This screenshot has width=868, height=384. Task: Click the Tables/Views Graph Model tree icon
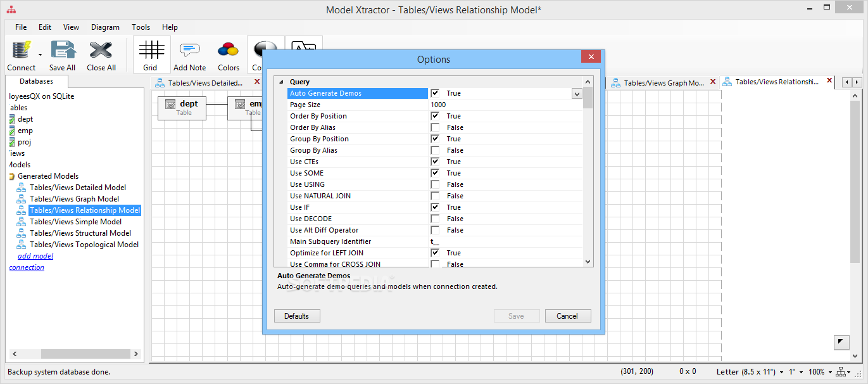pyautogui.click(x=22, y=199)
